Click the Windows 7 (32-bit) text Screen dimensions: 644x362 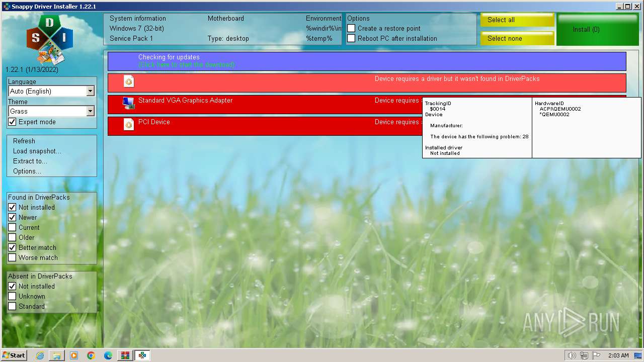(137, 29)
